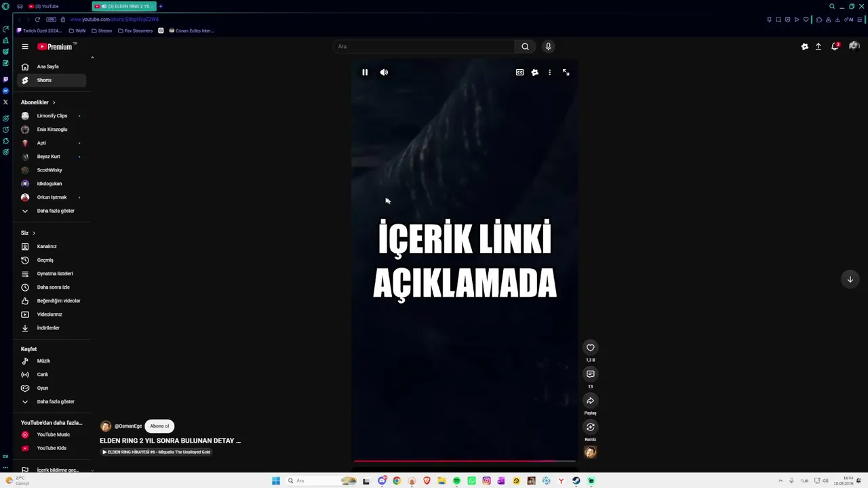This screenshot has width=868, height=488.
Task: Open the YouTube account avatar menu
Action: pos(854,47)
